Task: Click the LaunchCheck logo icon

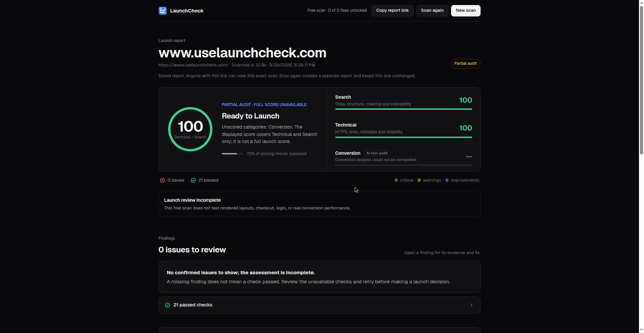Action: pyautogui.click(x=163, y=11)
